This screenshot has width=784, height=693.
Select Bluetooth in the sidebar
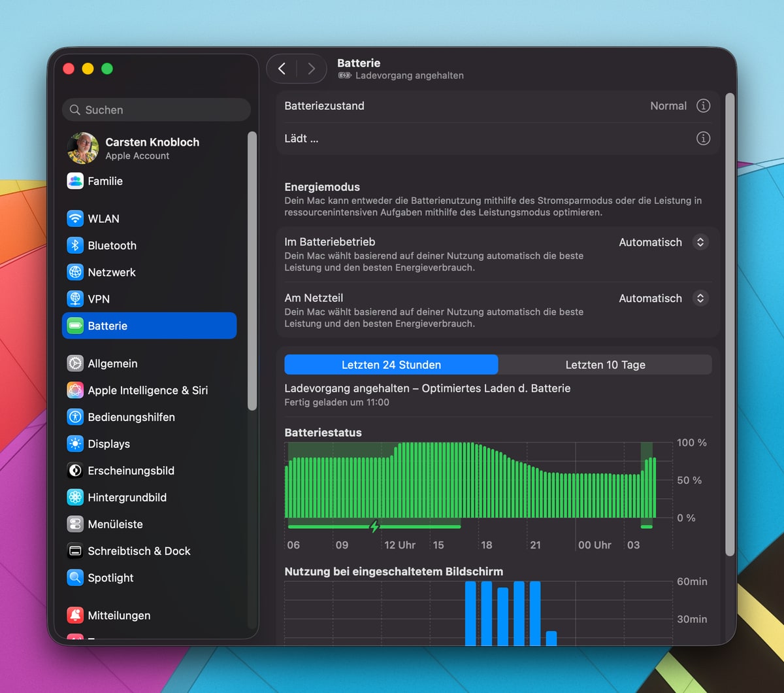150,245
